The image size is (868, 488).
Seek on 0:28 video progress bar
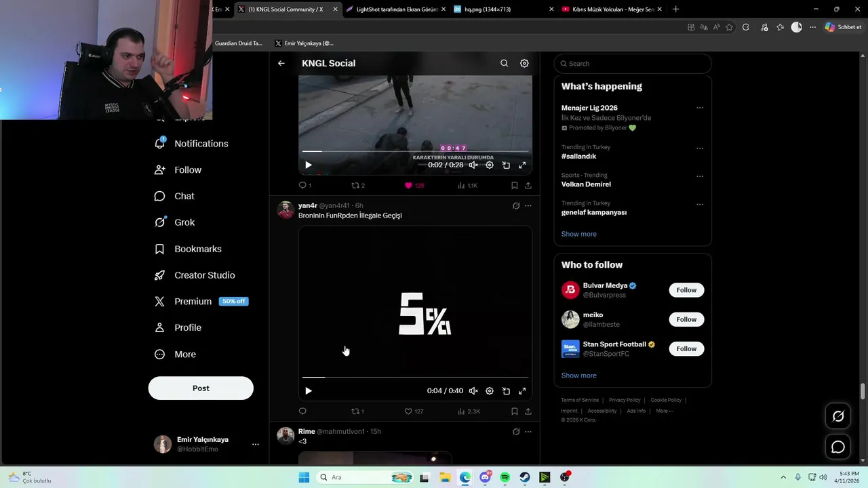[x=415, y=151]
